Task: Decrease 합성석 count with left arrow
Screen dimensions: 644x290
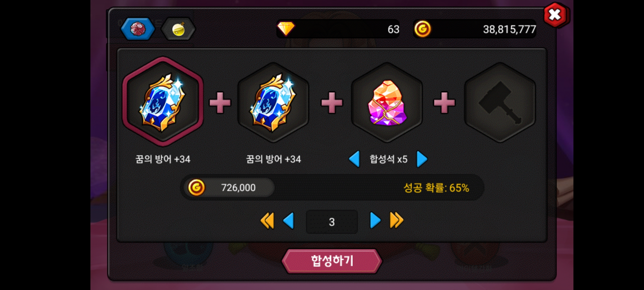Action: [354, 159]
